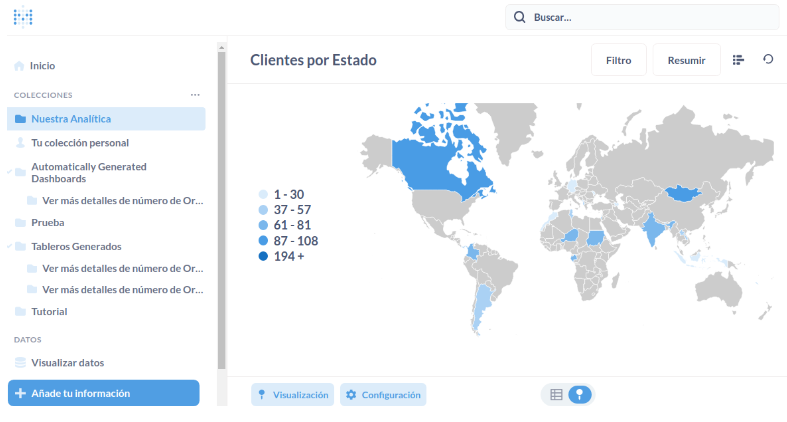
Task: Collapse the Tableros Generados collection
Action: pos(9,246)
